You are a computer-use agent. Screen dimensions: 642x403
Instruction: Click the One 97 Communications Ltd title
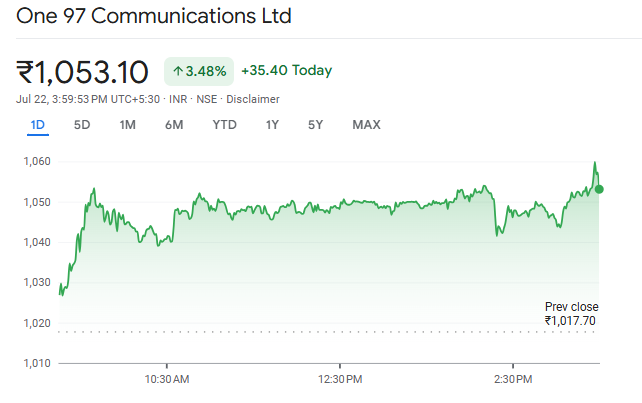[154, 17]
